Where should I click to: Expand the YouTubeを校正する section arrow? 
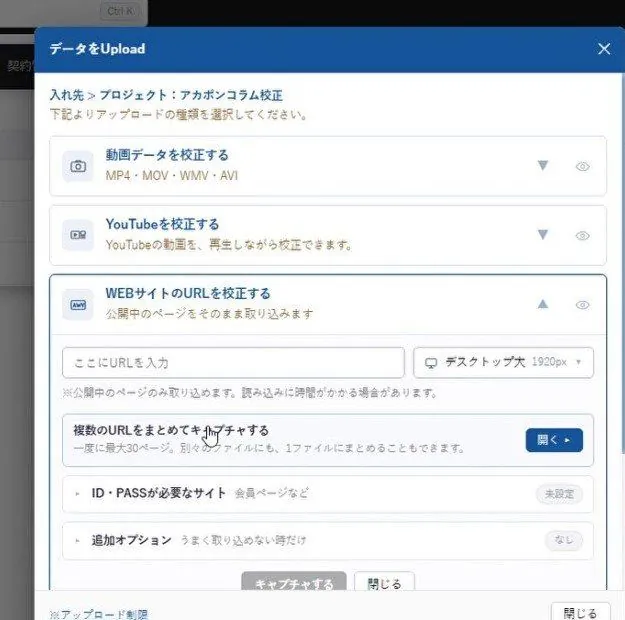[543, 234]
